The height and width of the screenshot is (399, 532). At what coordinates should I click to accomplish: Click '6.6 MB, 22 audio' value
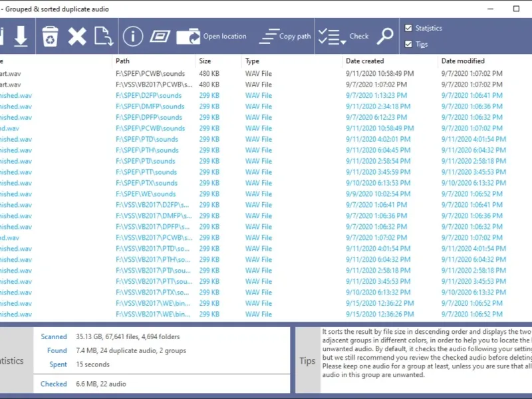click(101, 384)
